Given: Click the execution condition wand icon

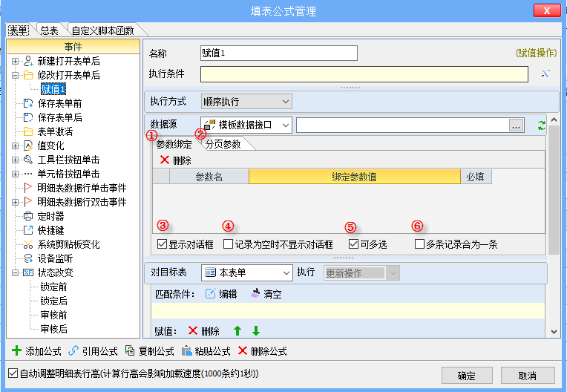Looking at the screenshot, I should [x=545, y=73].
